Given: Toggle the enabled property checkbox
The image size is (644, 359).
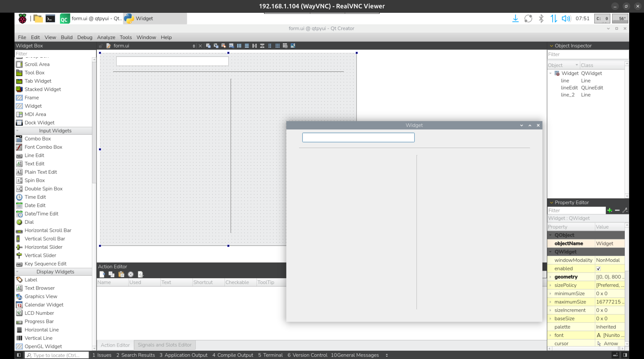Looking at the screenshot, I should [598, 269].
